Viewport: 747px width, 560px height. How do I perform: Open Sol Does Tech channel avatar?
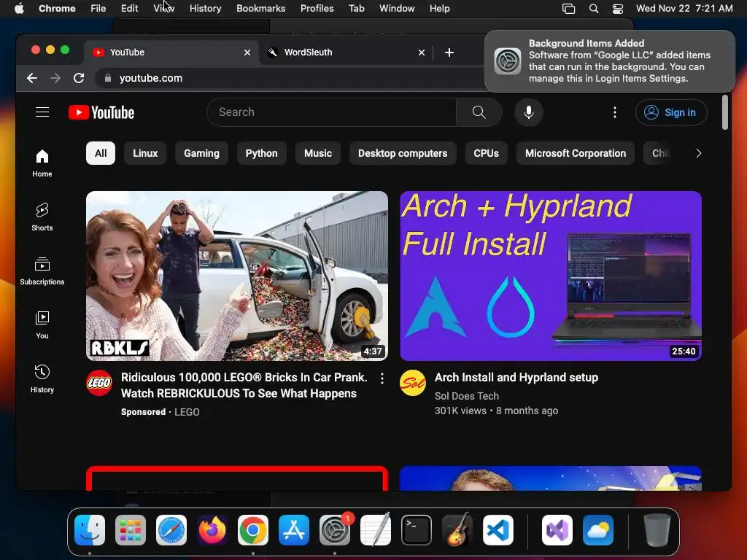[413, 383]
